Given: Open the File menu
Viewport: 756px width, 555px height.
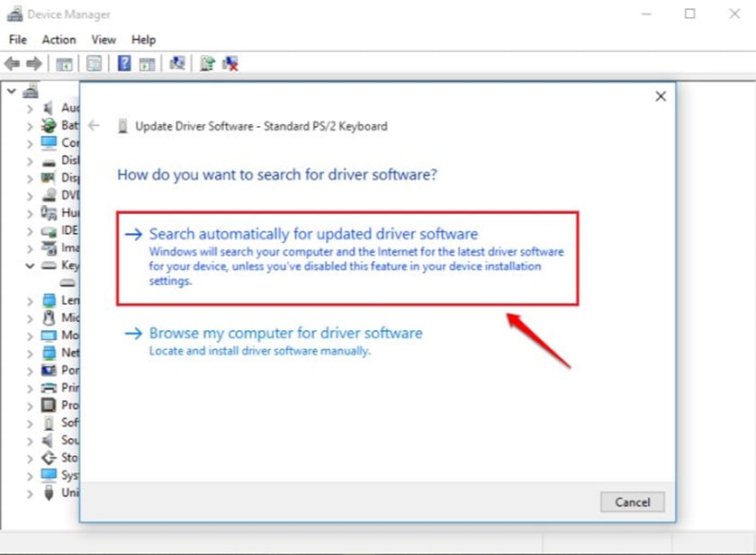Looking at the screenshot, I should [x=16, y=40].
